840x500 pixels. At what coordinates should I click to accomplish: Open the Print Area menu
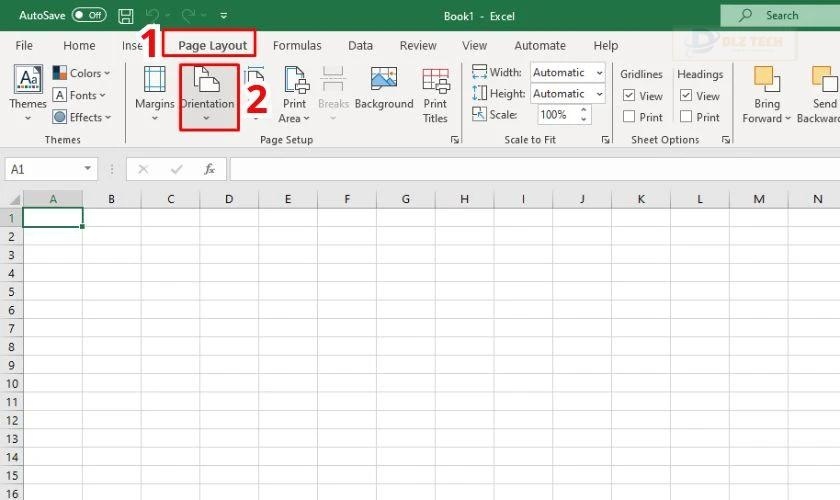tap(294, 95)
